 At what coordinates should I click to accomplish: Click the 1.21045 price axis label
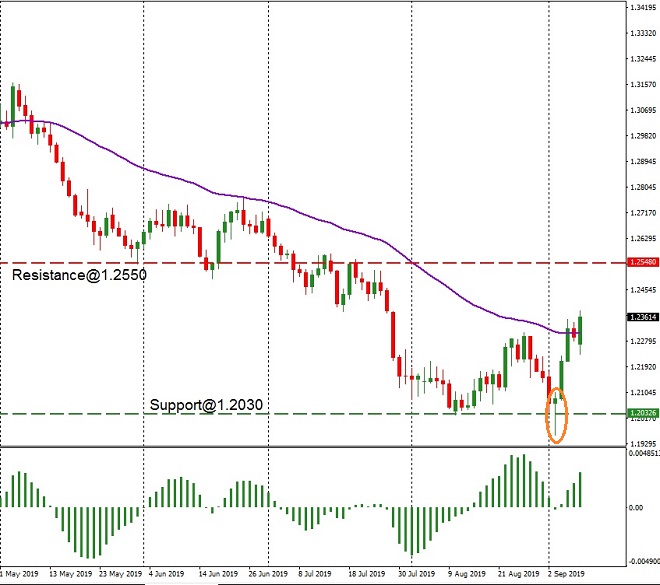[x=643, y=392]
